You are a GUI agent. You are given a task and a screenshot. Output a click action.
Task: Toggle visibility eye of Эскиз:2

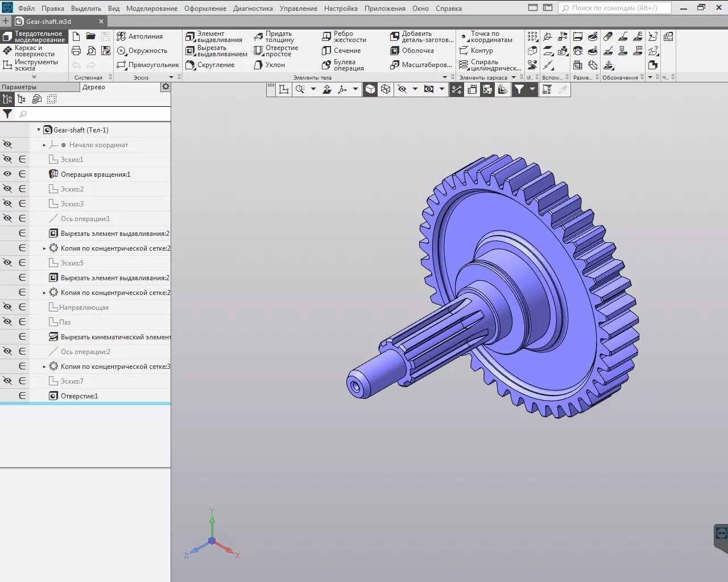click(x=7, y=189)
